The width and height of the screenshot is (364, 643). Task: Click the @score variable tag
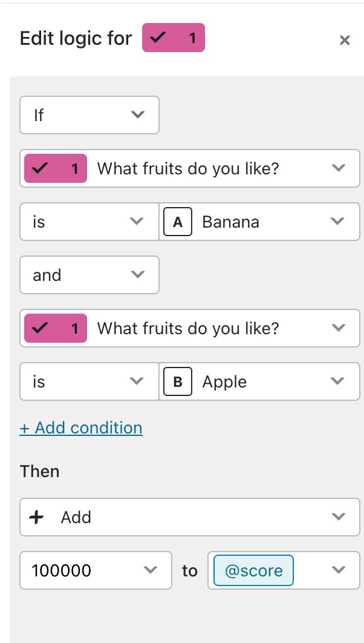coord(253,570)
